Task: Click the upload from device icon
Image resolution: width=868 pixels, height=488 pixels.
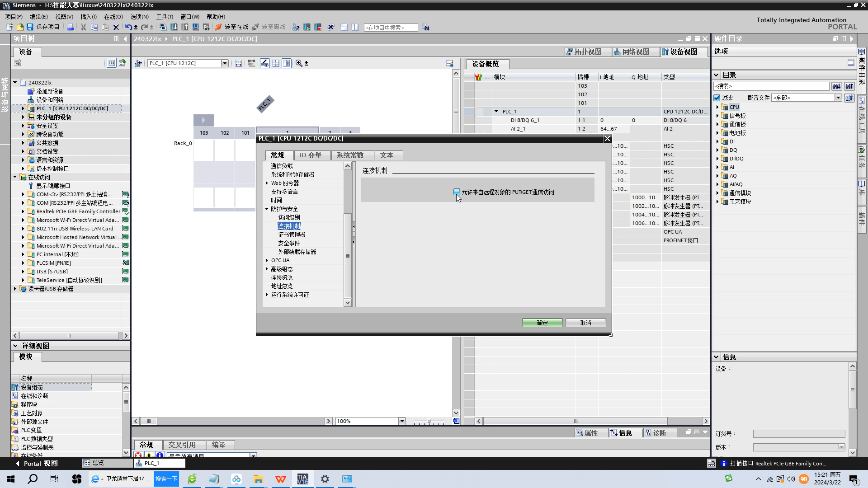Action: tap(185, 27)
